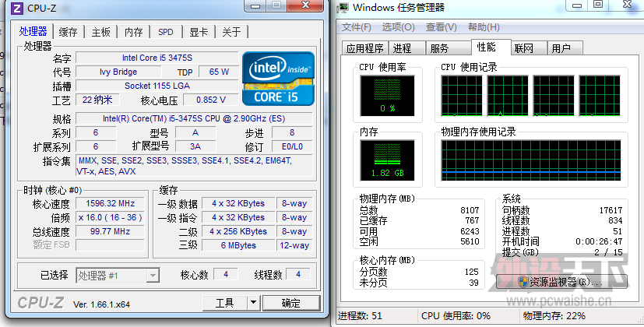Click the 倍频 value x 16.0 ( 16 - 36 )
The image size is (644, 327).
110,217
